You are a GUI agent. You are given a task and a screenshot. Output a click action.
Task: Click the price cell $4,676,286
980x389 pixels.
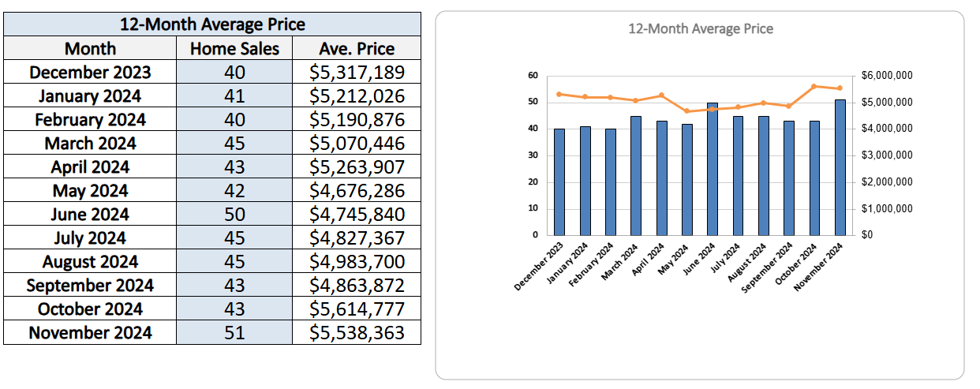[x=357, y=190]
